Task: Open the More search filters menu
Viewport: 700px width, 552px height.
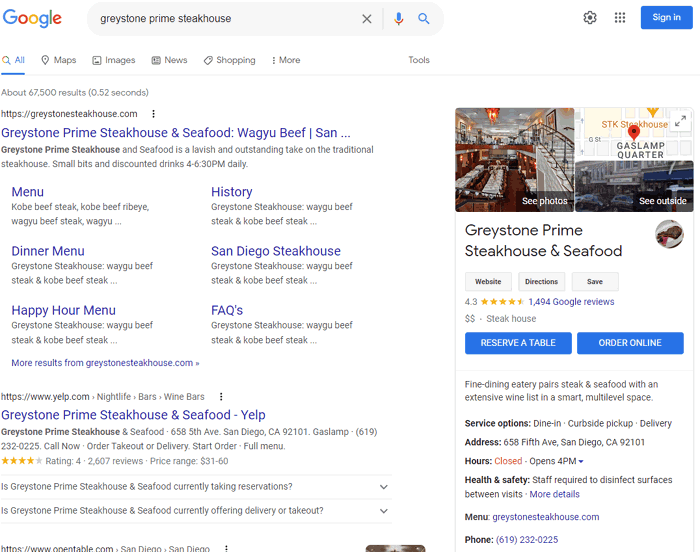Action: (285, 60)
